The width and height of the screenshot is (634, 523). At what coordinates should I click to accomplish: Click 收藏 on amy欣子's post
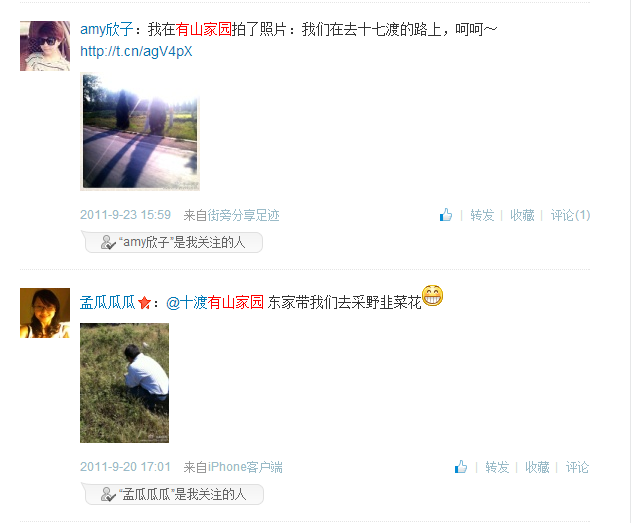pyautogui.click(x=522, y=215)
